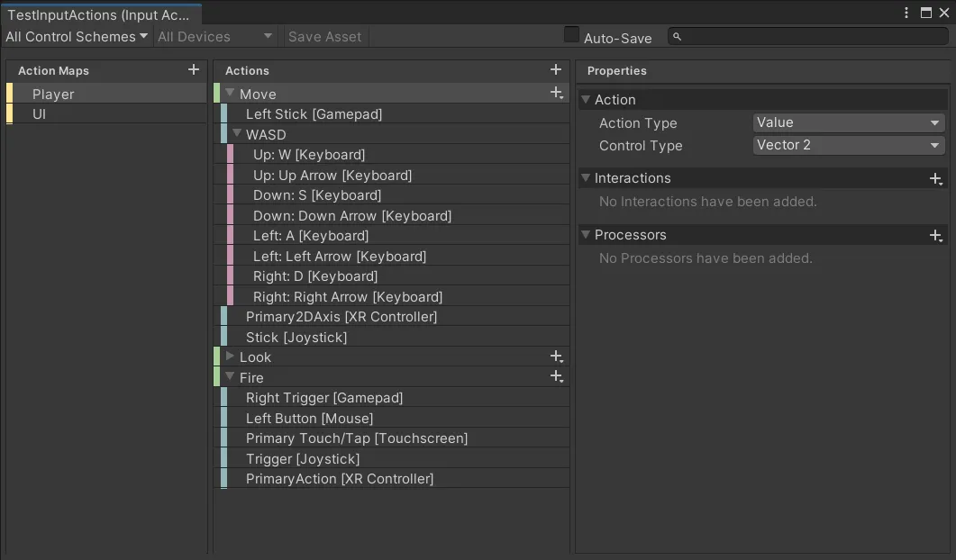Open the Action Type dropdown
This screenshot has height=560, width=956.
click(x=848, y=123)
